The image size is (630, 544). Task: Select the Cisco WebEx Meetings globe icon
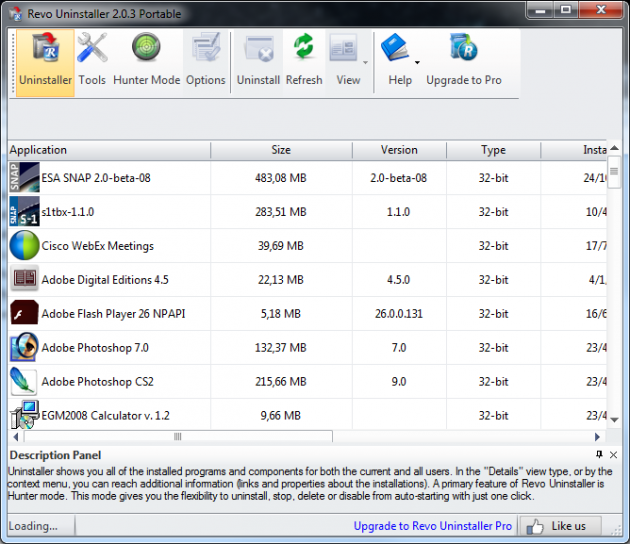coord(25,245)
